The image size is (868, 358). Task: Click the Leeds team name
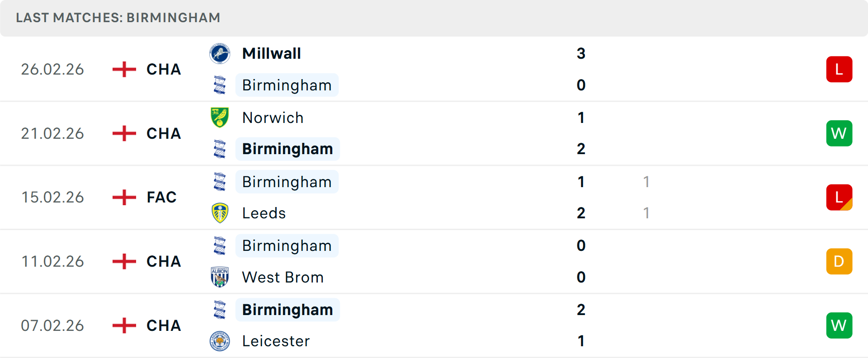[264, 212]
